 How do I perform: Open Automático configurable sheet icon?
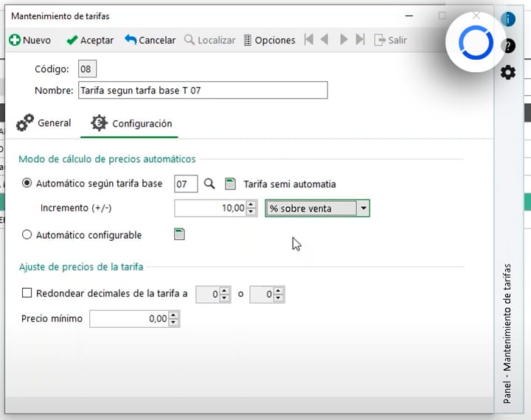(179, 234)
